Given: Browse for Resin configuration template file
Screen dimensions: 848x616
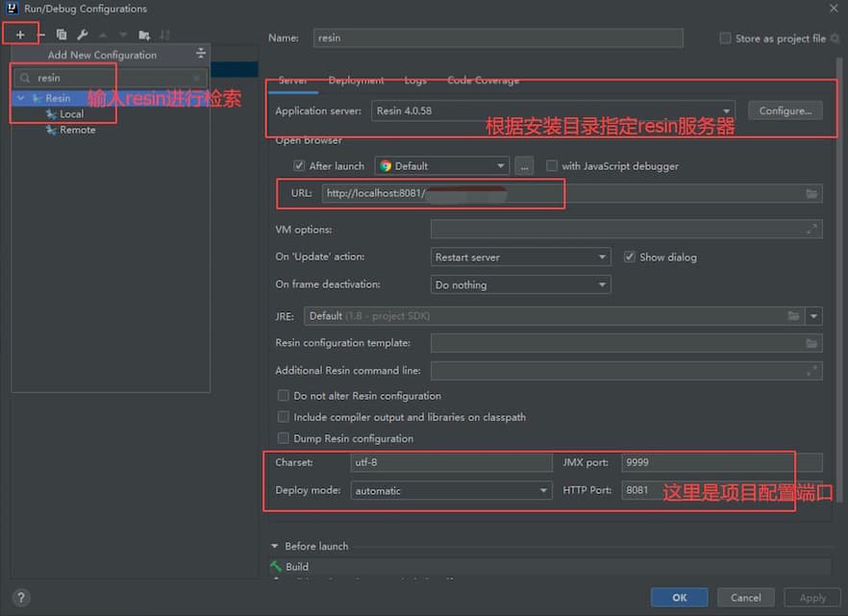Looking at the screenshot, I should (812, 343).
